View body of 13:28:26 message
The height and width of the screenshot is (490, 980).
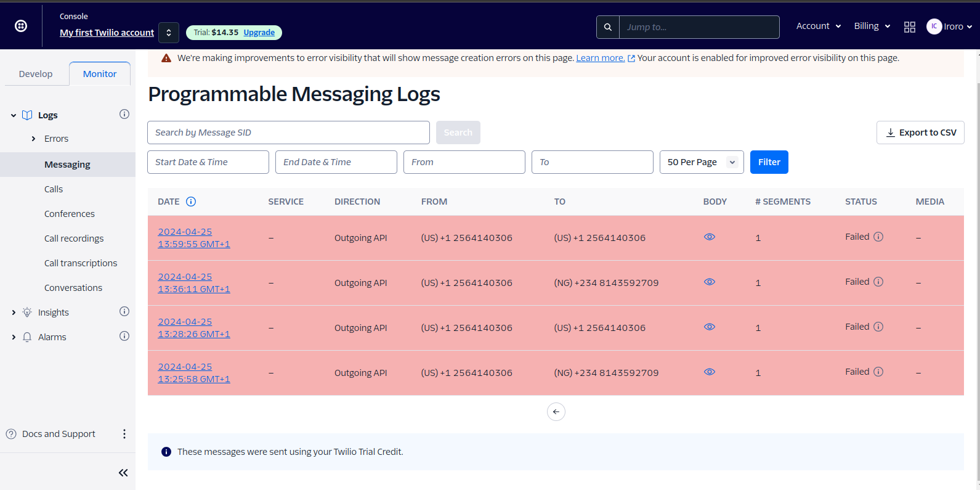click(x=710, y=327)
